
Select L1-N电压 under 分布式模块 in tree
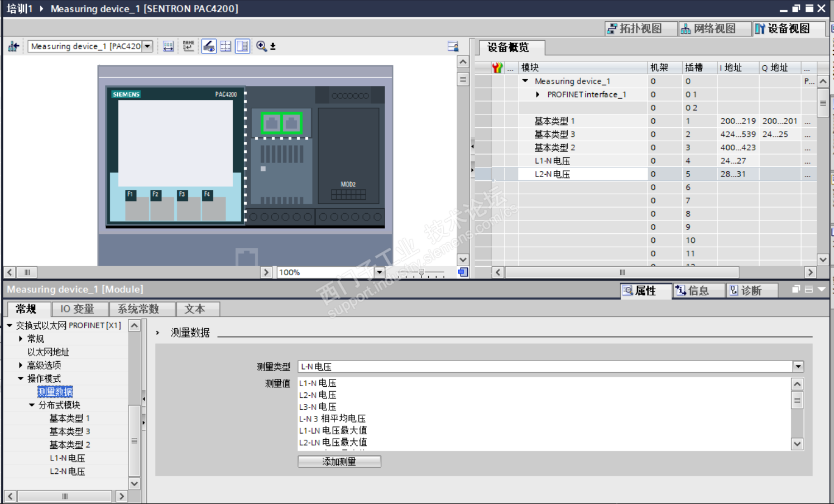tap(68, 458)
